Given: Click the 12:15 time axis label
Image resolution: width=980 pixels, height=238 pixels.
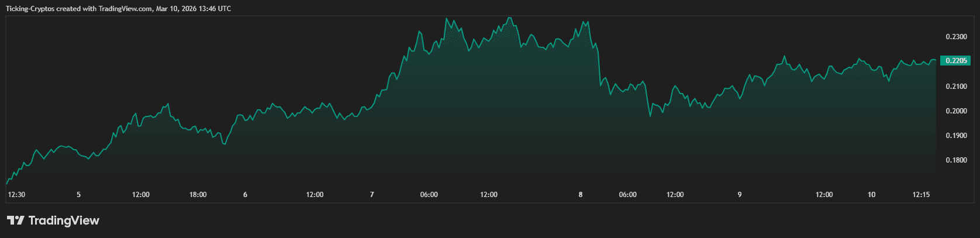Looking at the screenshot, I should (x=921, y=195).
